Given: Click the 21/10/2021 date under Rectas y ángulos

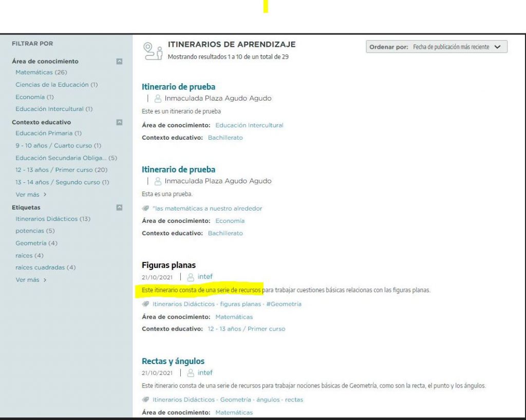Looking at the screenshot, I should click(157, 373).
